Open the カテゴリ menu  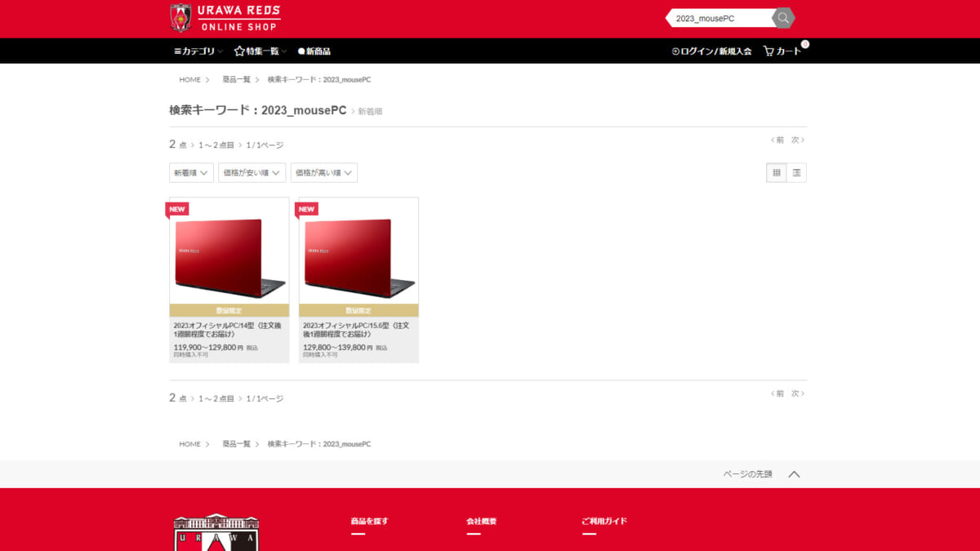tap(198, 51)
